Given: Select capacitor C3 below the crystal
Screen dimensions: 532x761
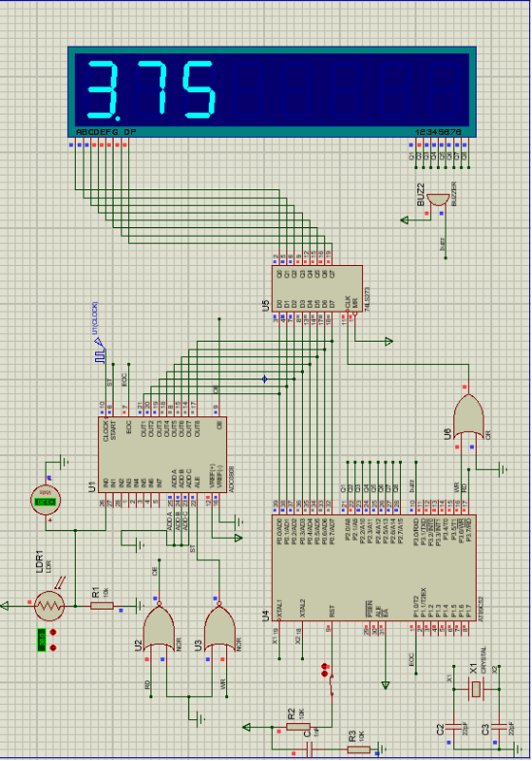Looking at the screenshot, I should (x=499, y=726).
